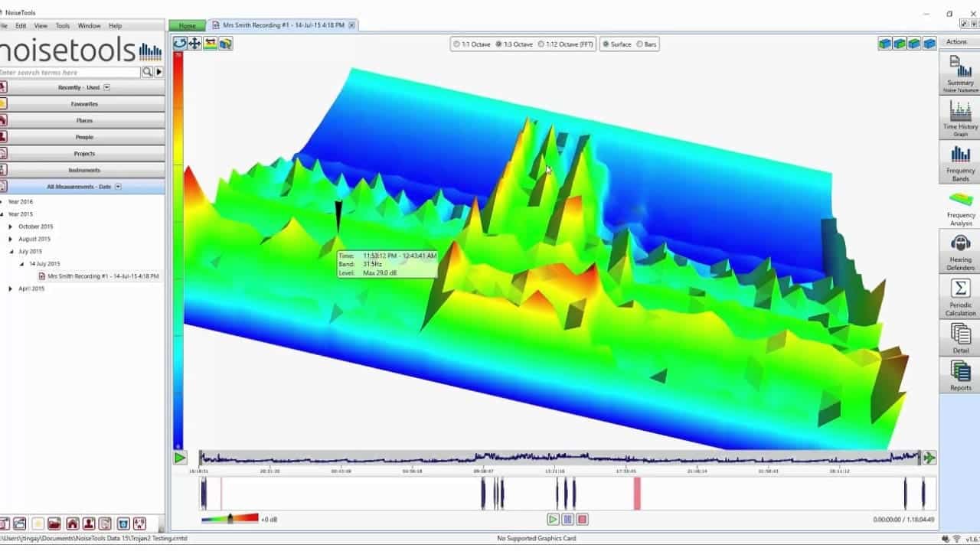
Task: Click the network icon in status bar
Action: pyautogui.click(x=946, y=540)
